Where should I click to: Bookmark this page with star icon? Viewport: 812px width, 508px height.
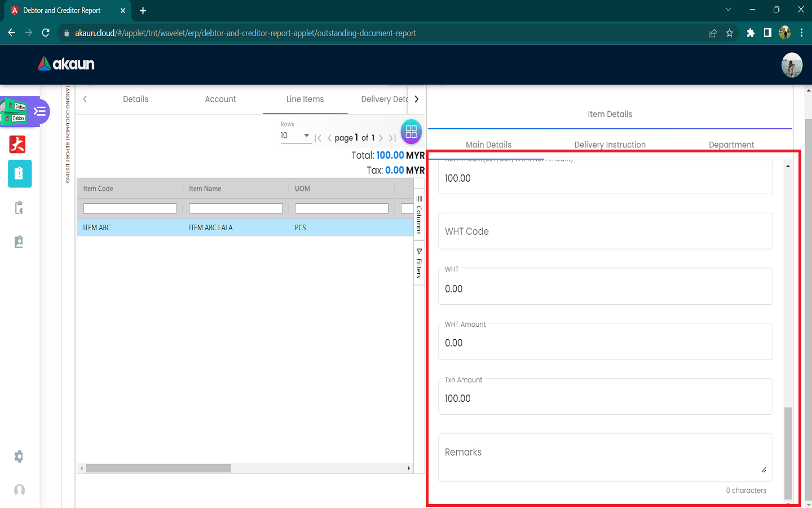pyautogui.click(x=730, y=33)
